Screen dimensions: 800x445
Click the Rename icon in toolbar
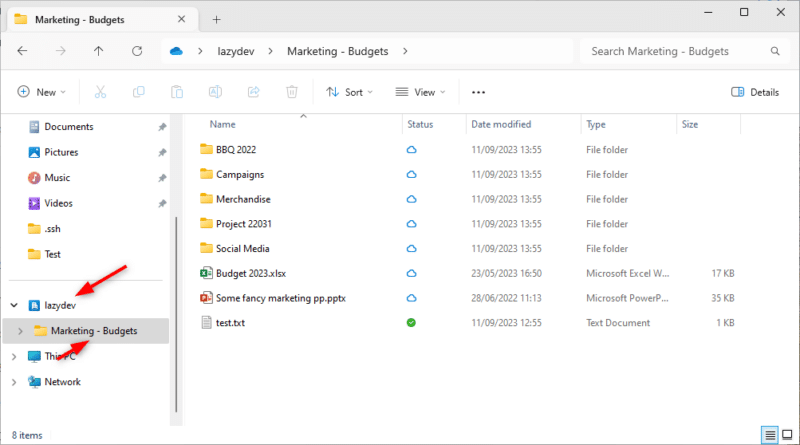click(x=215, y=92)
